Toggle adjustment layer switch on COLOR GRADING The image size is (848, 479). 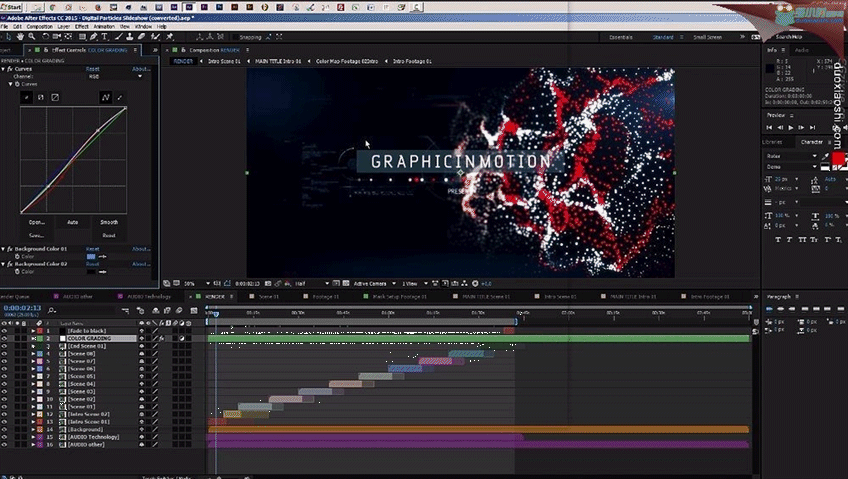pos(182,338)
